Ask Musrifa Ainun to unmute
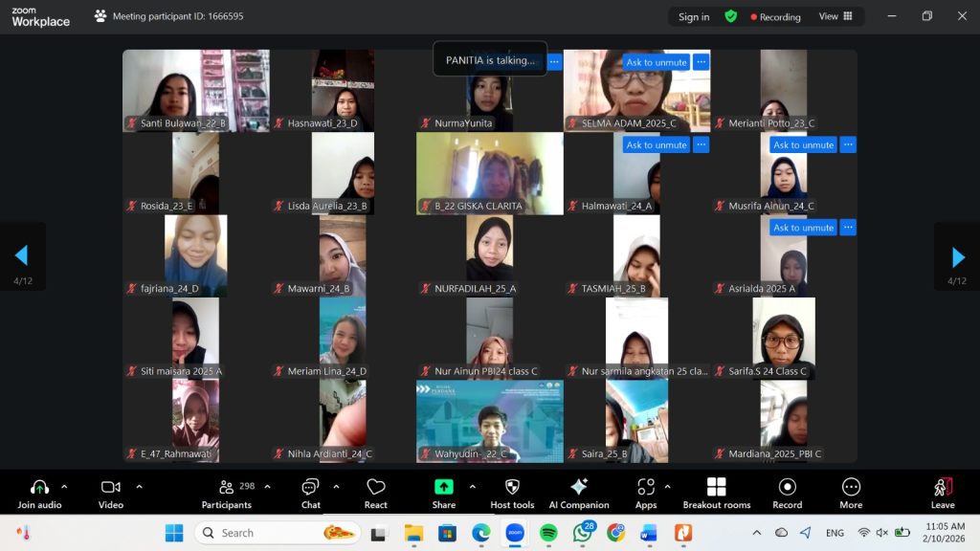This screenshot has height=551, width=980. pos(804,145)
